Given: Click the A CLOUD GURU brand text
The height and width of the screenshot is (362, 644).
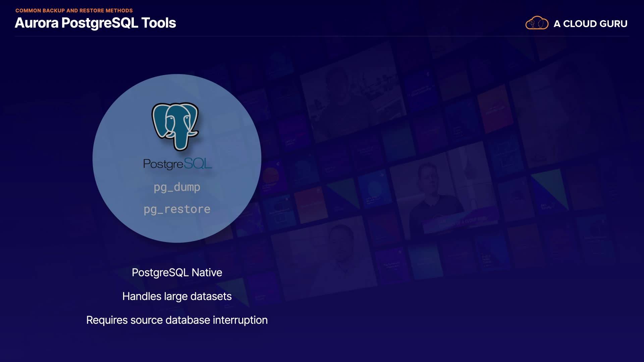Looking at the screenshot, I should [x=590, y=24].
